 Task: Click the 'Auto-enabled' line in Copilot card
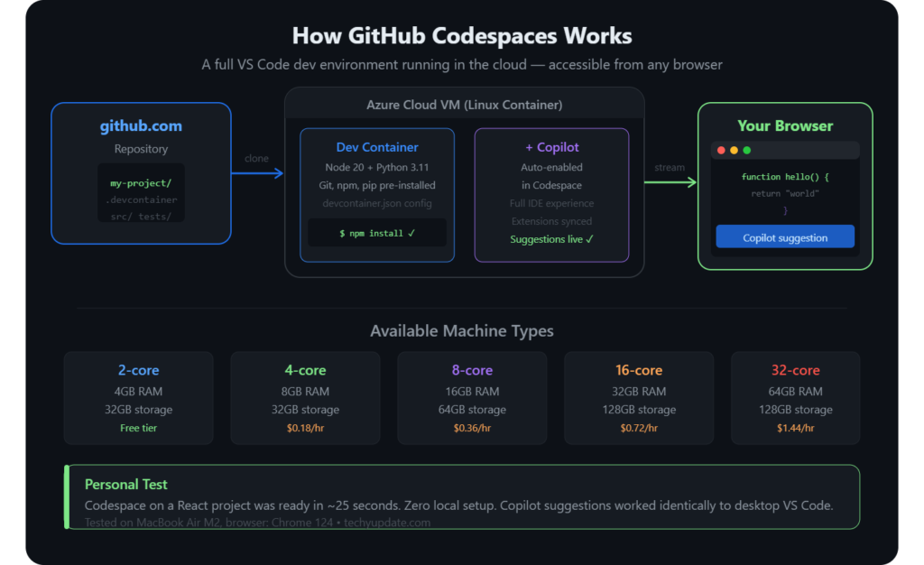tap(551, 167)
